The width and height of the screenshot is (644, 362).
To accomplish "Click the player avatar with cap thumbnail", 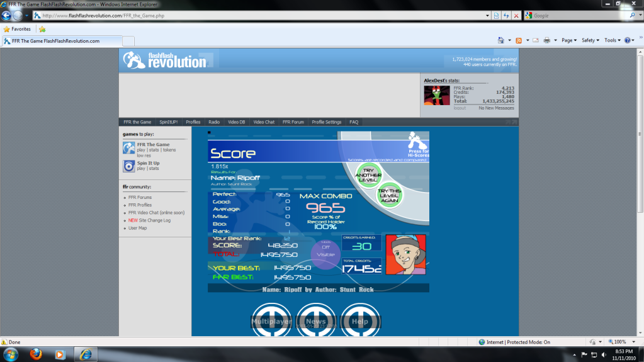I will (x=405, y=254).
